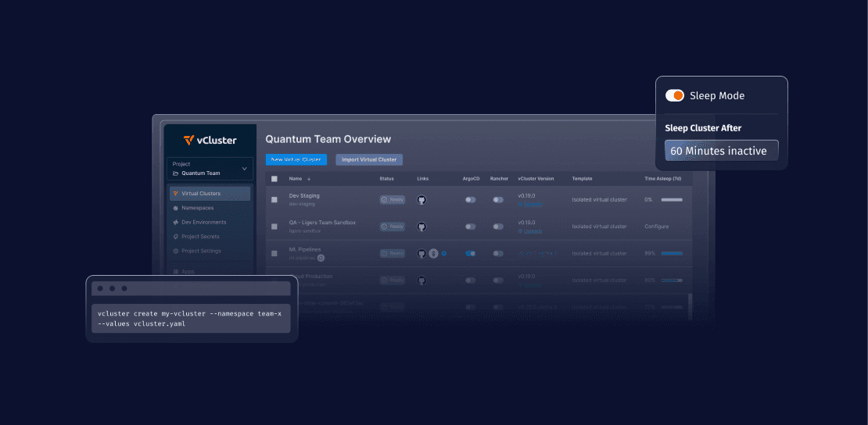Open Ligers Sandbox GitHub link icon
The width and height of the screenshot is (868, 425).
(421, 227)
